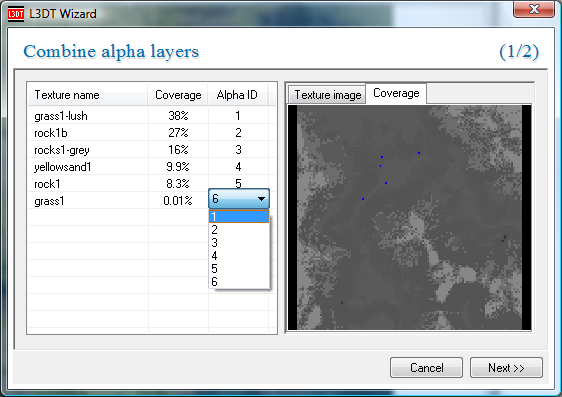Viewport: 562px width, 397px height.
Task: Select option 3 in Alpha ID list
Action: [x=239, y=243]
